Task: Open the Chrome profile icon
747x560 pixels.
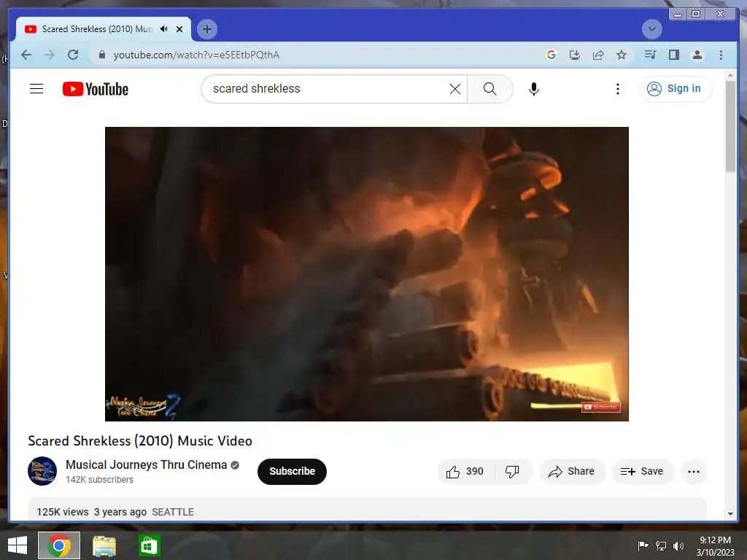Action: click(x=697, y=55)
